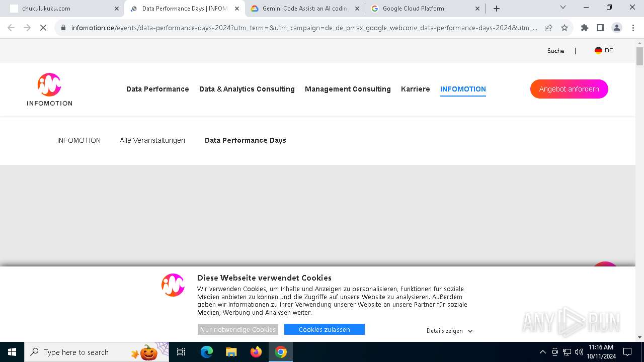Click the address bar URL
The height and width of the screenshot is (362, 644).
[x=304, y=28]
